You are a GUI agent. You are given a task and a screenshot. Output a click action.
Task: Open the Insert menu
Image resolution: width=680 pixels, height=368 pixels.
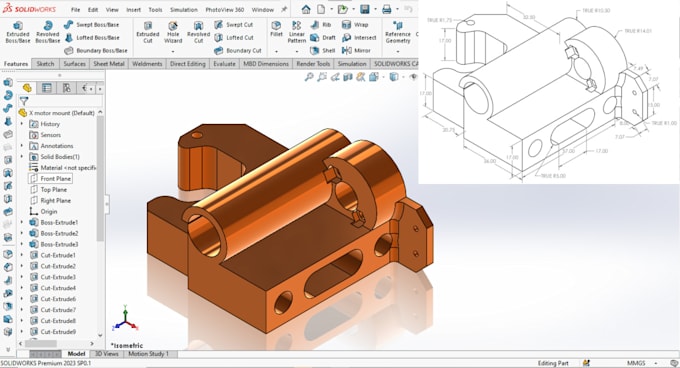[x=133, y=10]
